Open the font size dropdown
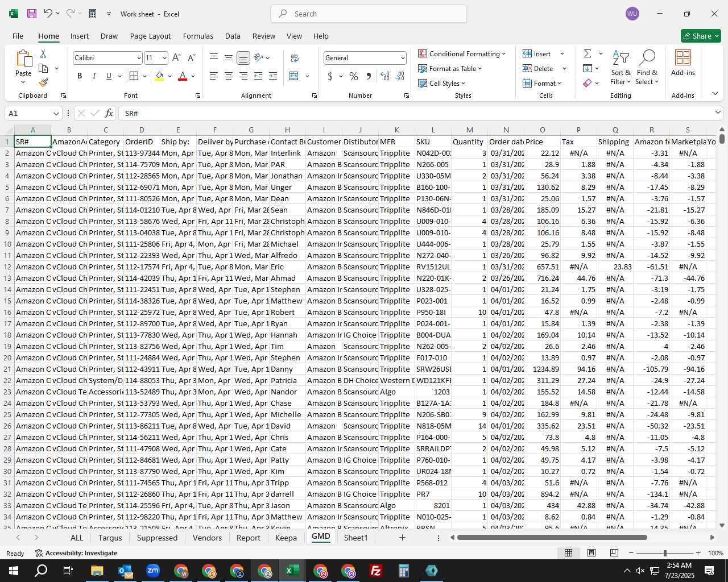The height and width of the screenshot is (582, 728). click(164, 58)
